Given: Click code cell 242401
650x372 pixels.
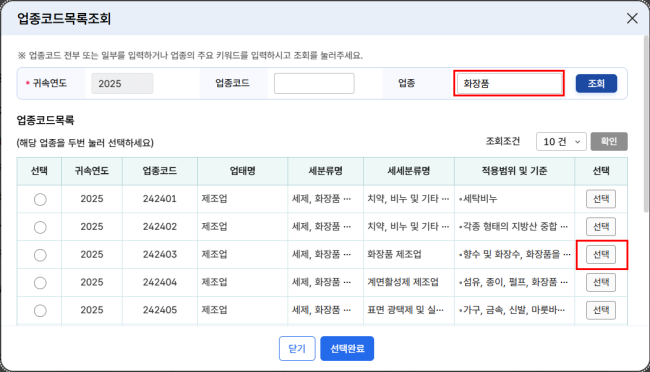Looking at the screenshot, I should point(160,199).
